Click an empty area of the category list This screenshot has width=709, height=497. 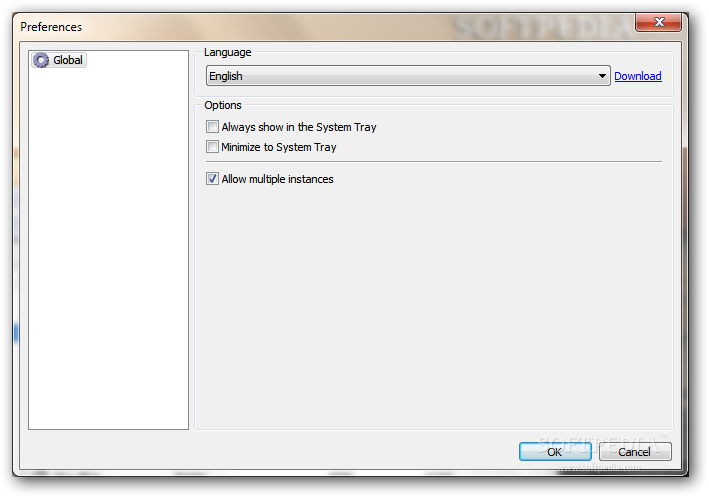pos(109,249)
